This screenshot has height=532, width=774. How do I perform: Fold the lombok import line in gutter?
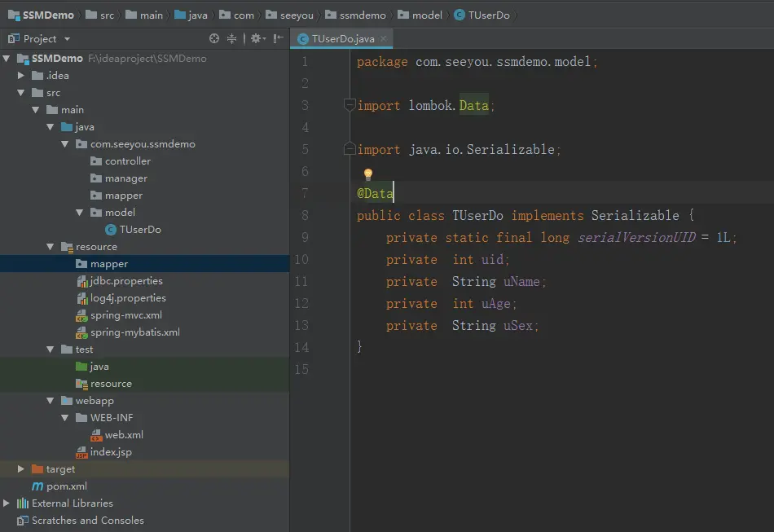(349, 106)
